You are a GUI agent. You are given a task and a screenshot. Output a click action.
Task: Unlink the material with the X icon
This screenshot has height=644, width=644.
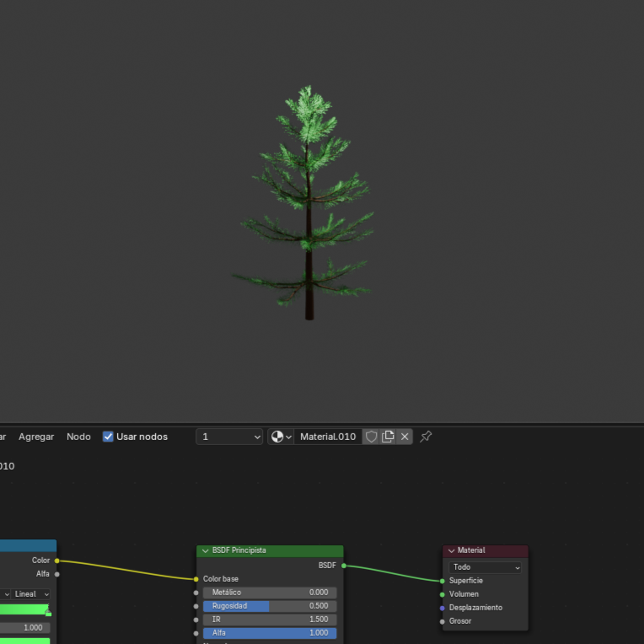pos(405,437)
